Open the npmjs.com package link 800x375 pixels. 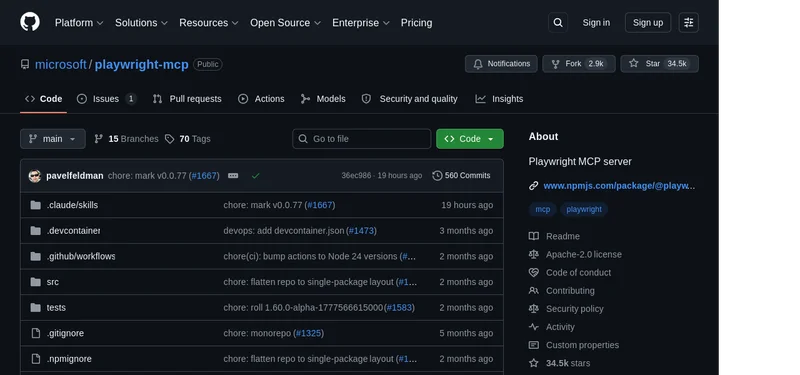tap(619, 186)
